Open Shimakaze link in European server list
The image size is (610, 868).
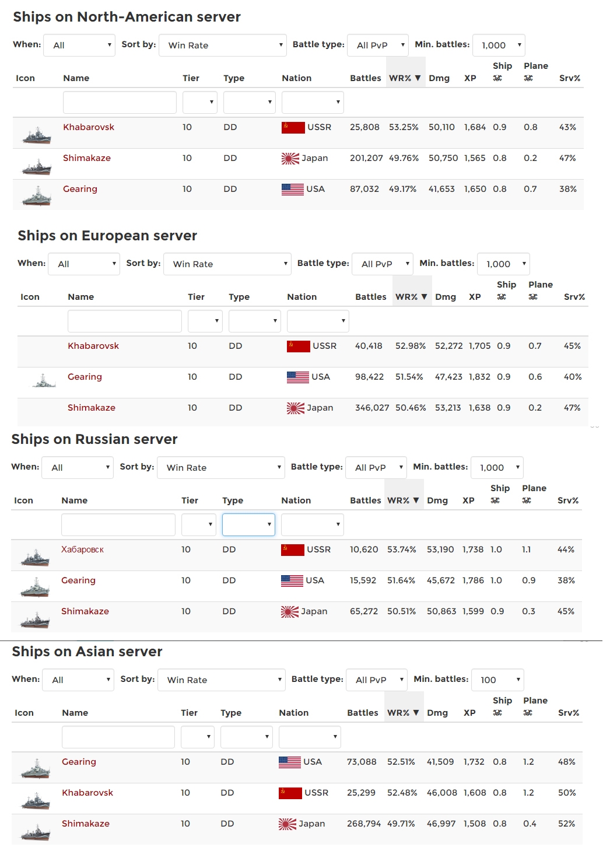92,408
